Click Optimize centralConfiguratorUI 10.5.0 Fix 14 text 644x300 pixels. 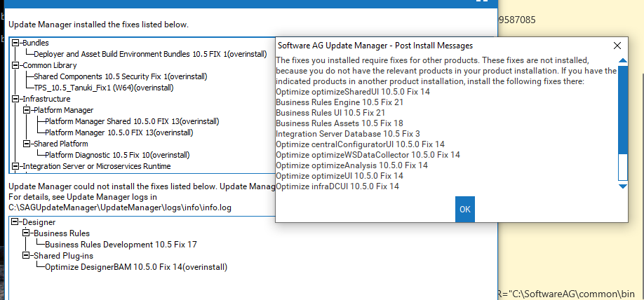pyautogui.click(x=360, y=144)
